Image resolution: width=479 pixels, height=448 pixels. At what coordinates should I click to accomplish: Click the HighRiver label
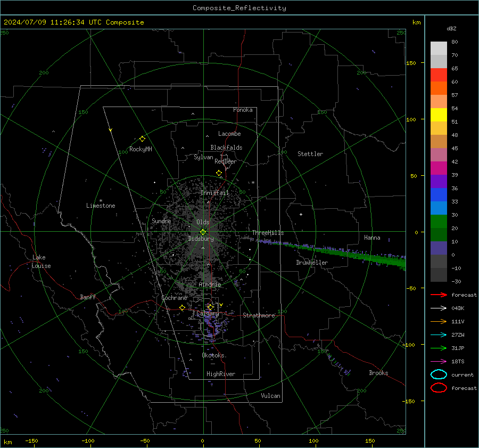[x=221, y=374]
